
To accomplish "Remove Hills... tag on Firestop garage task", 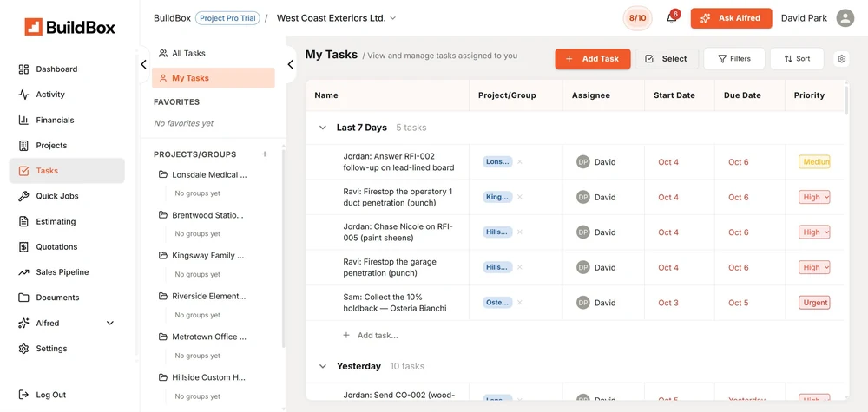I will click(x=519, y=267).
